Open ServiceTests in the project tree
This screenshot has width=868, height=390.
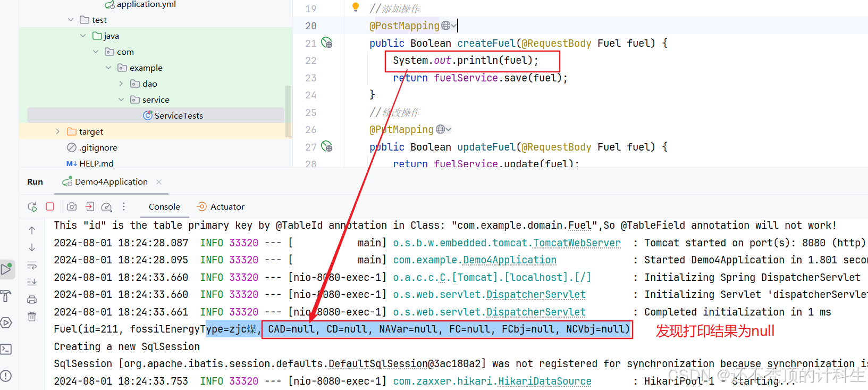tap(178, 115)
